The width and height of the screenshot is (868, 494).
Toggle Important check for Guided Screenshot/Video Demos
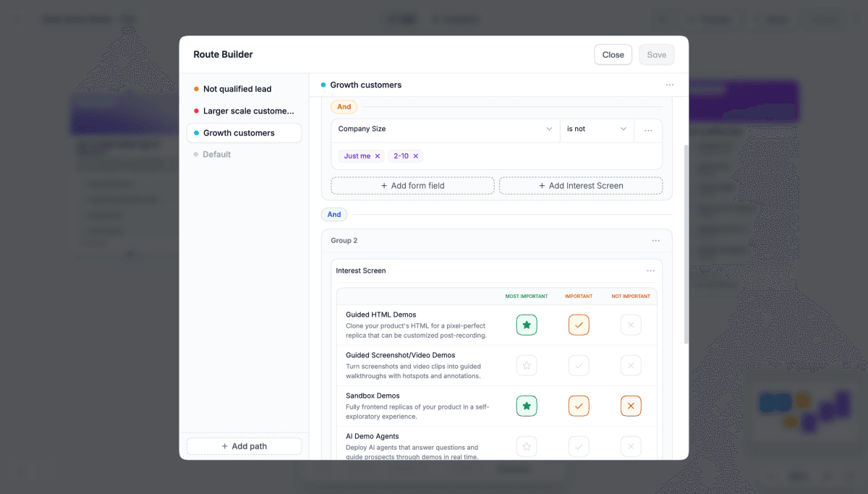point(579,365)
